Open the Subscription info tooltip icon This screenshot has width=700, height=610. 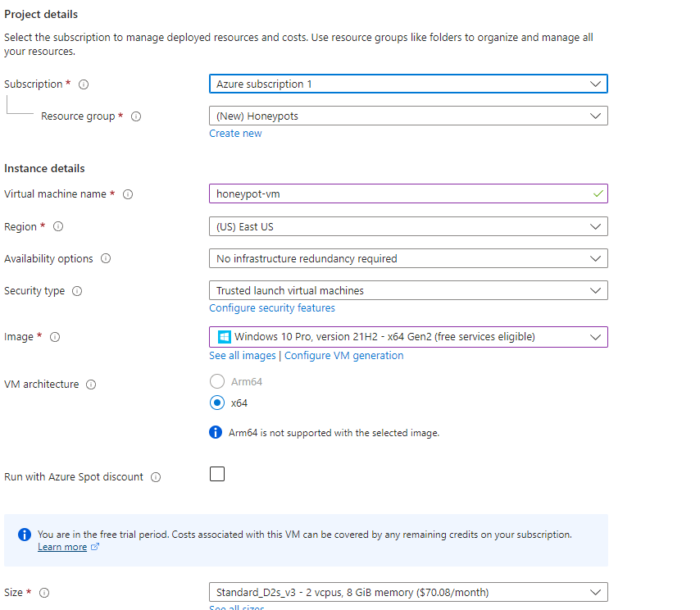[x=84, y=84]
